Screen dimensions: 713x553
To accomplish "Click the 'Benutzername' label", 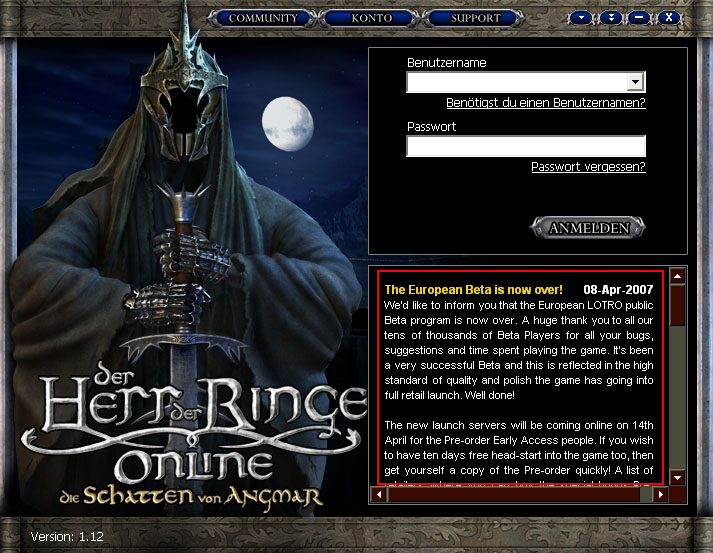I will point(447,63).
